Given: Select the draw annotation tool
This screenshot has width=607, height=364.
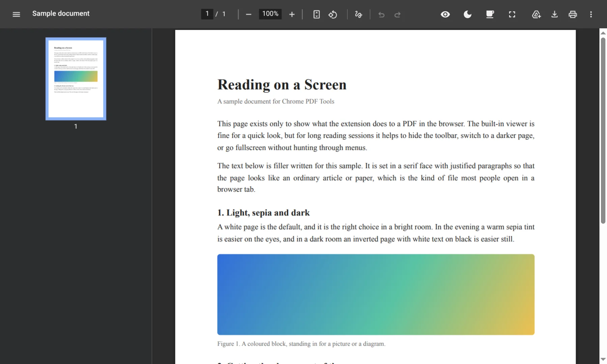Looking at the screenshot, I should click(x=358, y=14).
